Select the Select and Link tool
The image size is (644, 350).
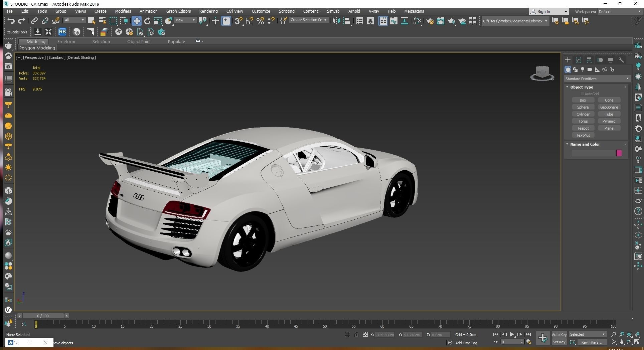tap(34, 21)
